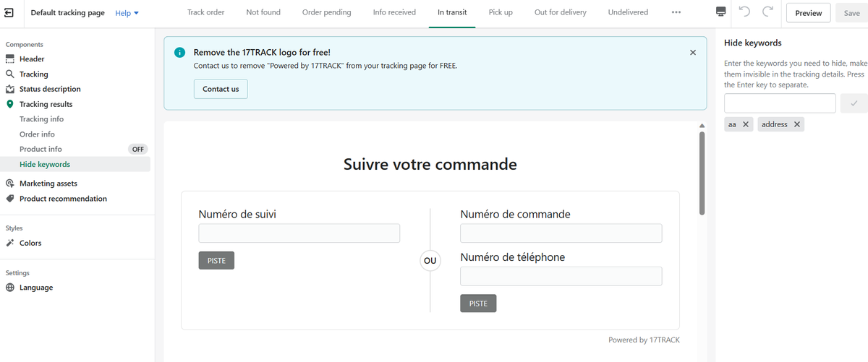Click the Colors paint icon
This screenshot has width=868, height=362.
10,244
